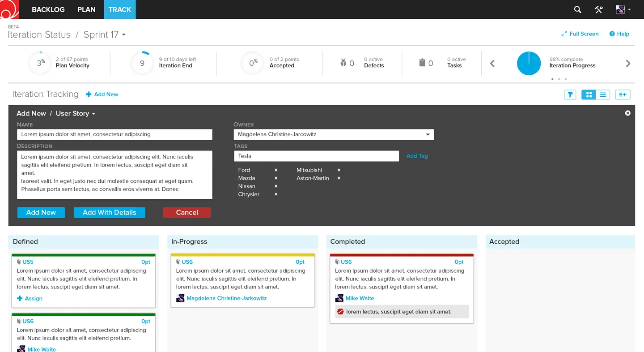Click the active Defects bug icon

pos(343,63)
